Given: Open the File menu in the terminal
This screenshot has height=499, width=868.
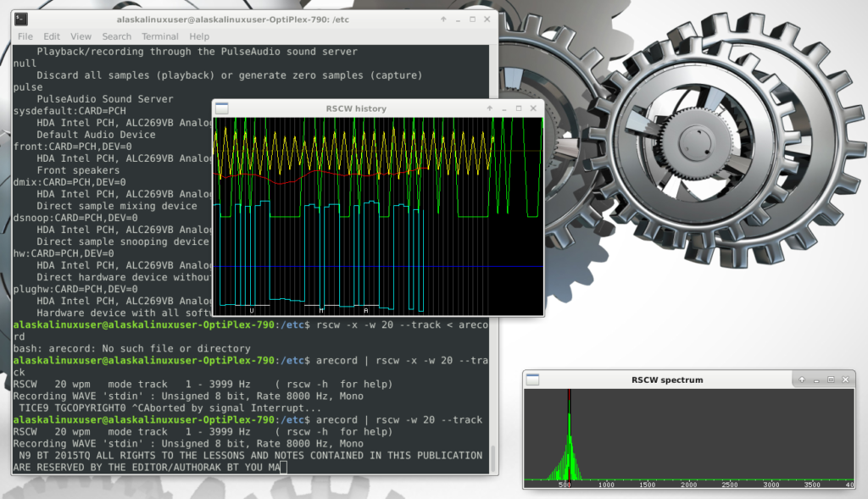Looking at the screenshot, I should (x=25, y=36).
